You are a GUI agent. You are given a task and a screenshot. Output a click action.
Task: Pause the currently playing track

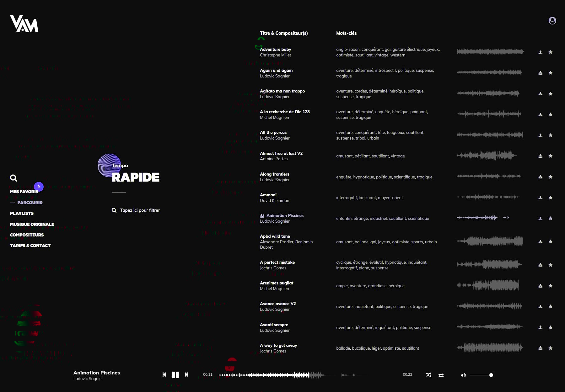point(175,375)
